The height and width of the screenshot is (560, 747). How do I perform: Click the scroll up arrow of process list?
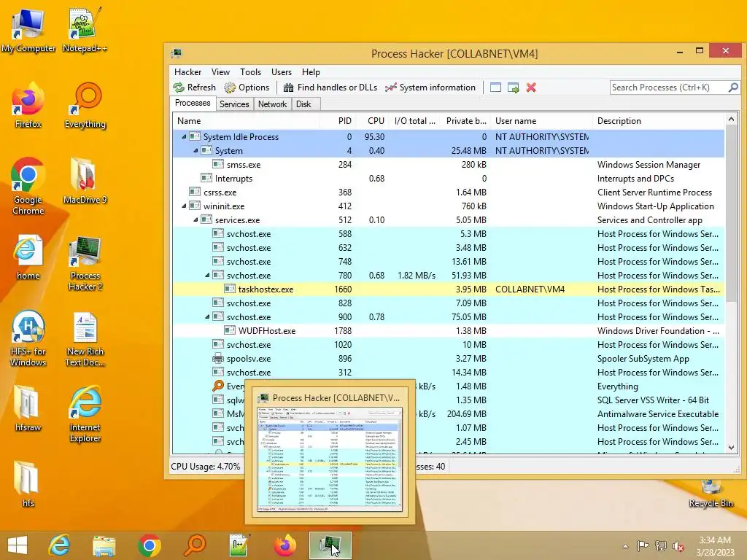[731, 119]
